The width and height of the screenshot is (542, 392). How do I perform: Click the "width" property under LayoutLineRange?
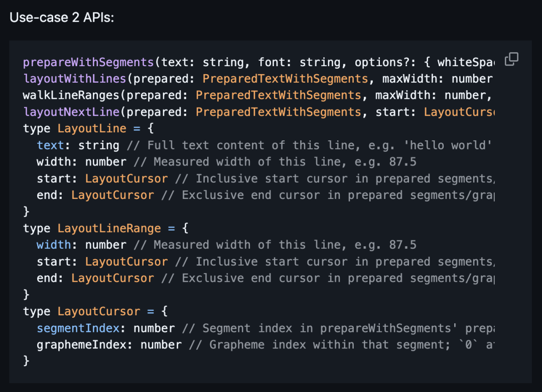54,245
